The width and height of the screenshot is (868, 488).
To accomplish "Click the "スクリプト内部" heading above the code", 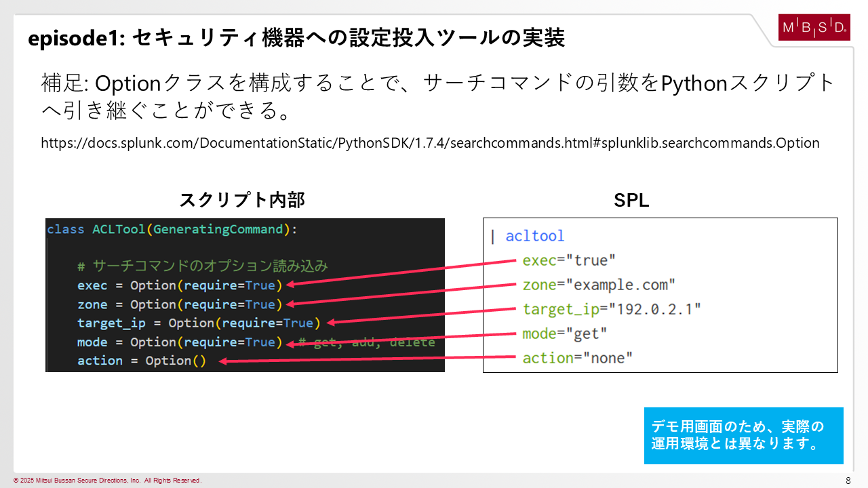I will [242, 200].
